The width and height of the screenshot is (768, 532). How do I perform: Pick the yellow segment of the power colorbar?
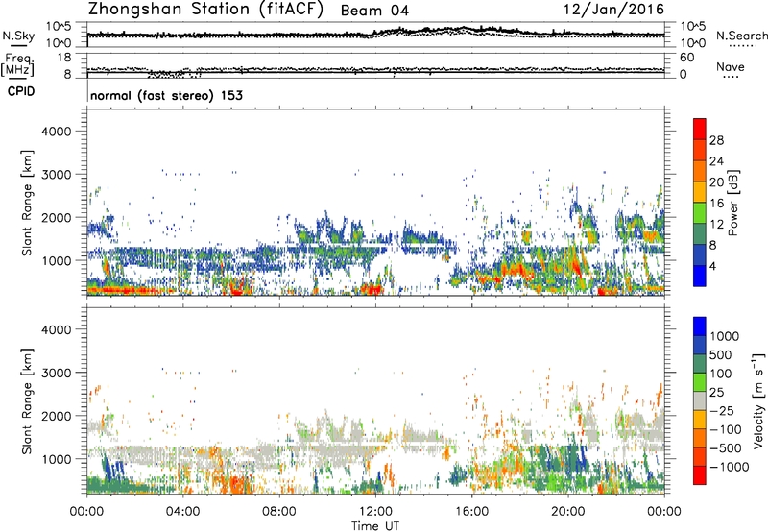coord(700,193)
